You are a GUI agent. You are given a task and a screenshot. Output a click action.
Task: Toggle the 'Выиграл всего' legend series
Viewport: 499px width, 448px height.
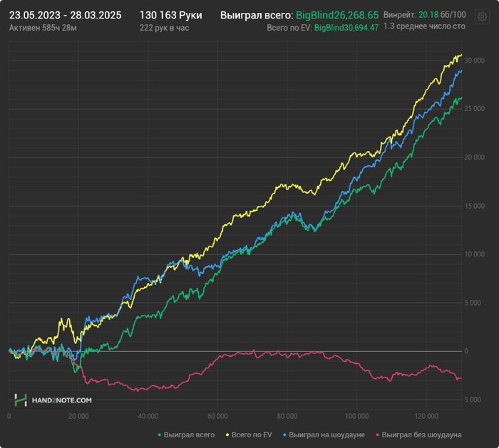click(186, 434)
